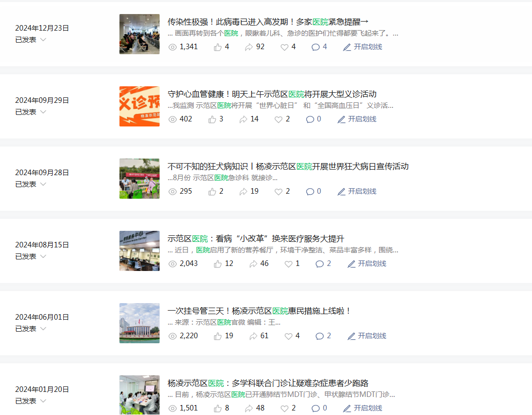Click orange 义诊预告 thumbnail image

[140, 106]
